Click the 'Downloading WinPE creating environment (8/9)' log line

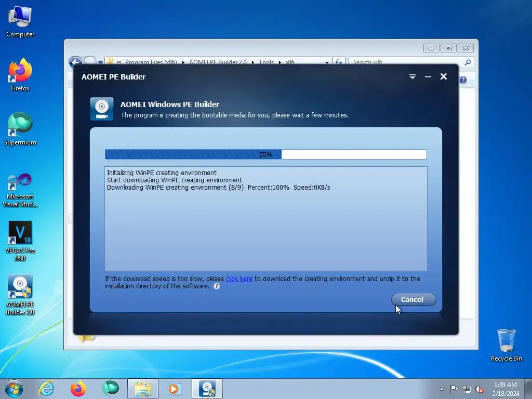tap(219, 187)
